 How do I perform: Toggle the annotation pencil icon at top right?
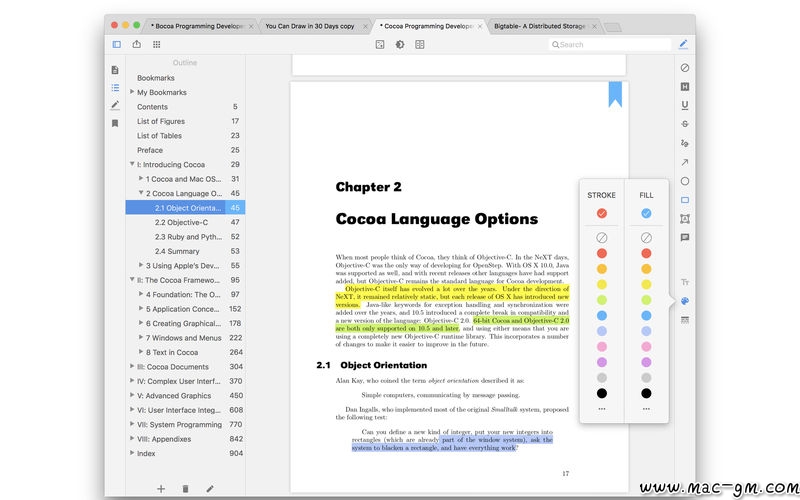(x=683, y=44)
